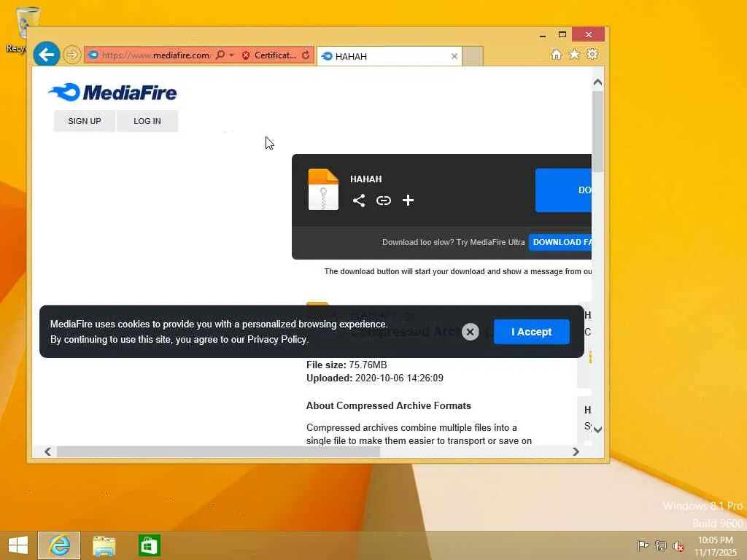Viewport: 747px width, 560px height.
Task: Open File Explorer from the taskbar
Action: coord(104,545)
